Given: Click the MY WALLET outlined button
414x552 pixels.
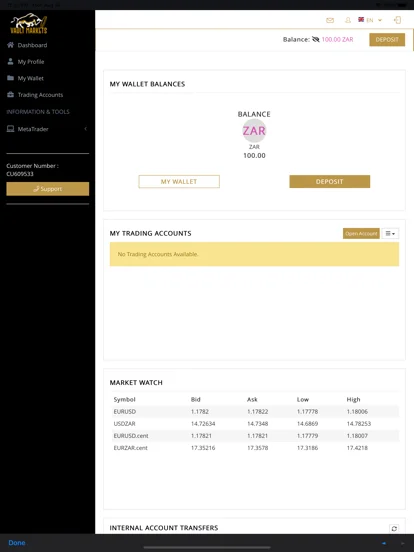Looking at the screenshot, I should coord(179,182).
